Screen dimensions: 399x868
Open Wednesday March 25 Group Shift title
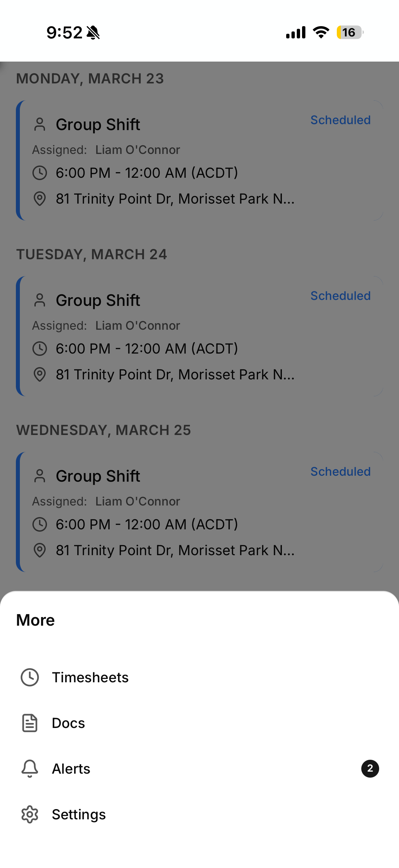pyautogui.click(x=98, y=476)
